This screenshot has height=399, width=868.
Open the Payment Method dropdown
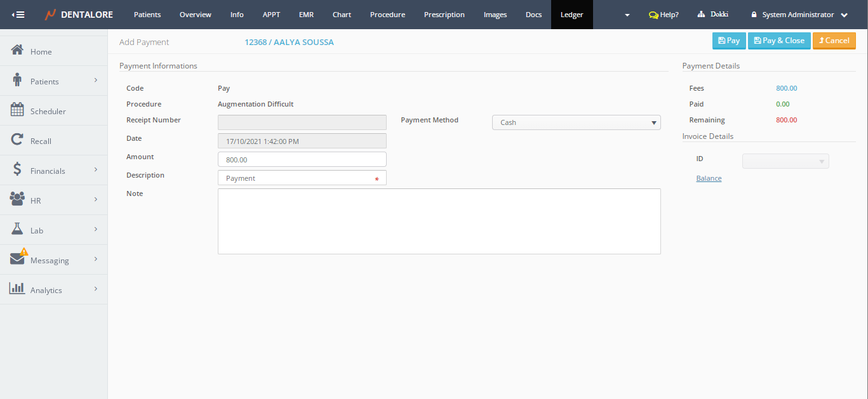click(576, 122)
